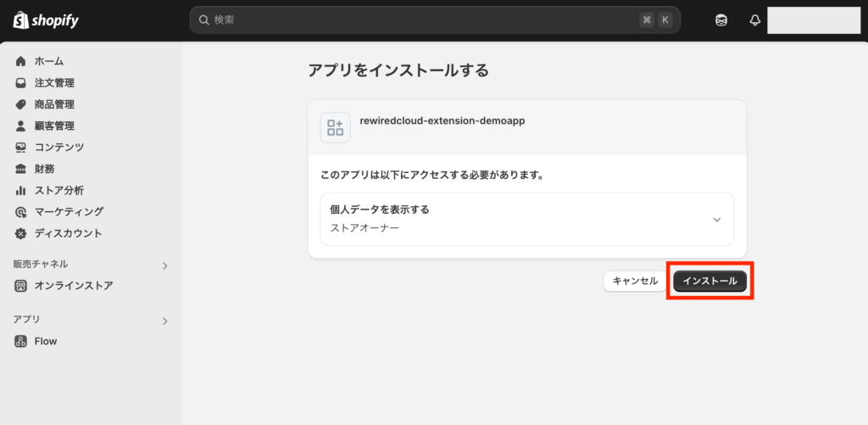
Task: Click the Shopify logo
Action: click(x=46, y=20)
